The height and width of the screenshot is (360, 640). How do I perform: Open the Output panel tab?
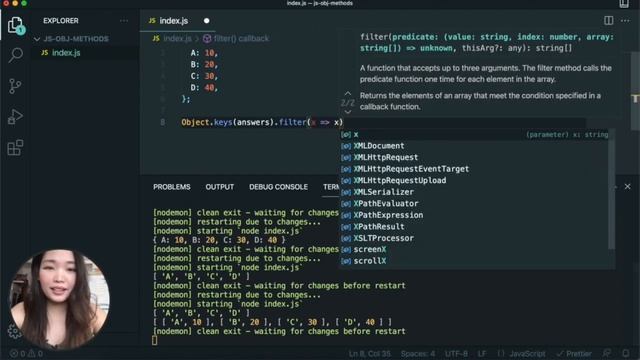coord(220,187)
